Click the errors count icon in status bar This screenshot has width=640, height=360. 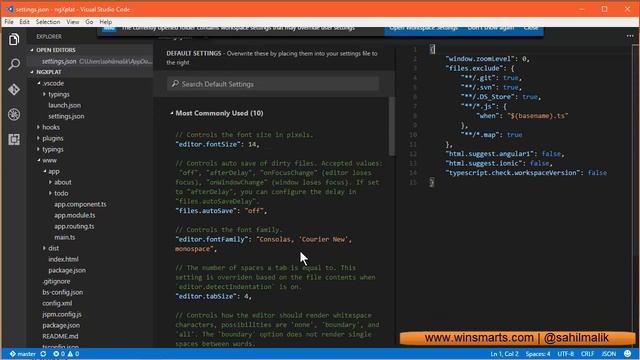[59, 354]
